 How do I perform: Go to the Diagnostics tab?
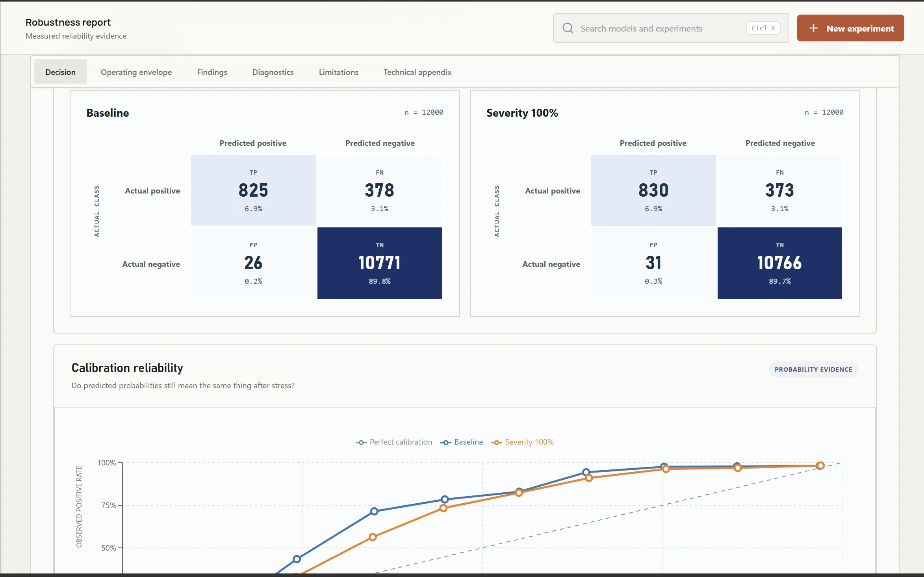click(273, 72)
